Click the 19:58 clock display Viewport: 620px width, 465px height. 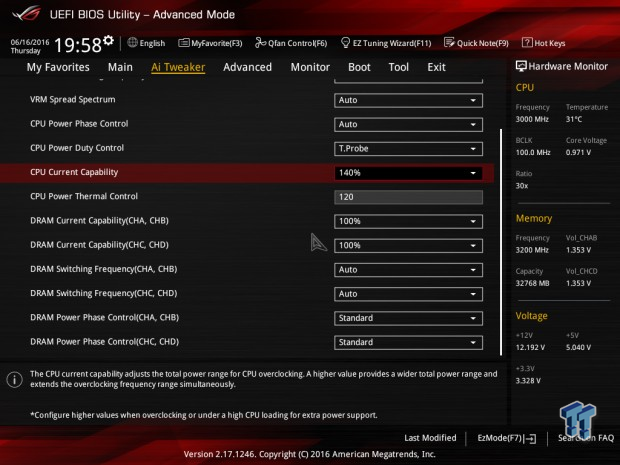point(78,45)
